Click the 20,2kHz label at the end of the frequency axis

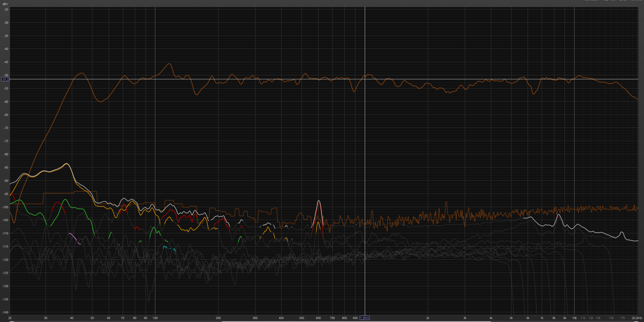[x=637, y=318]
